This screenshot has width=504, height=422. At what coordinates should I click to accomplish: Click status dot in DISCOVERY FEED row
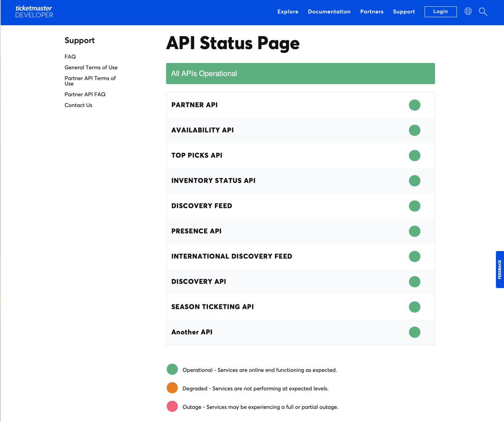[x=415, y=206]
